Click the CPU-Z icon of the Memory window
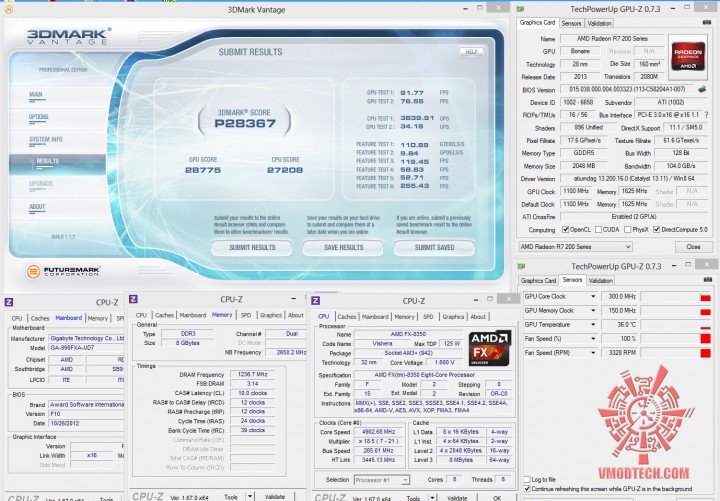This screenshot has width=720, height=501. [x=133, y=298]
